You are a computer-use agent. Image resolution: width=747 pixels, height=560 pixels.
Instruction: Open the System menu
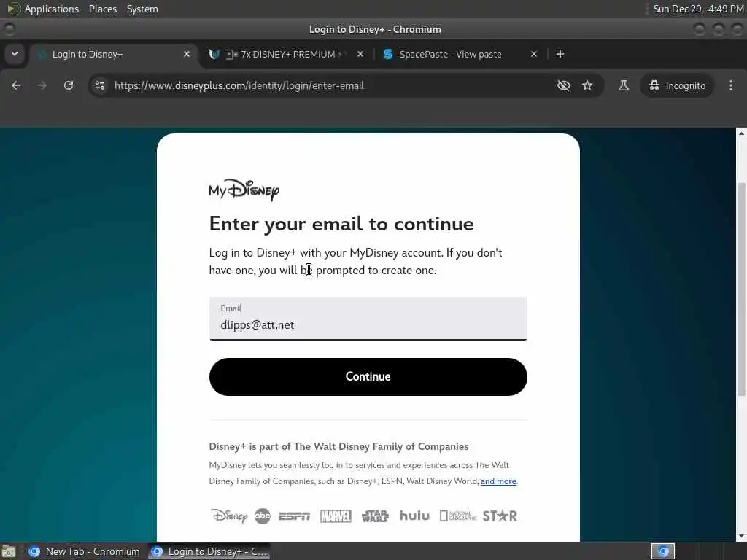142,9
